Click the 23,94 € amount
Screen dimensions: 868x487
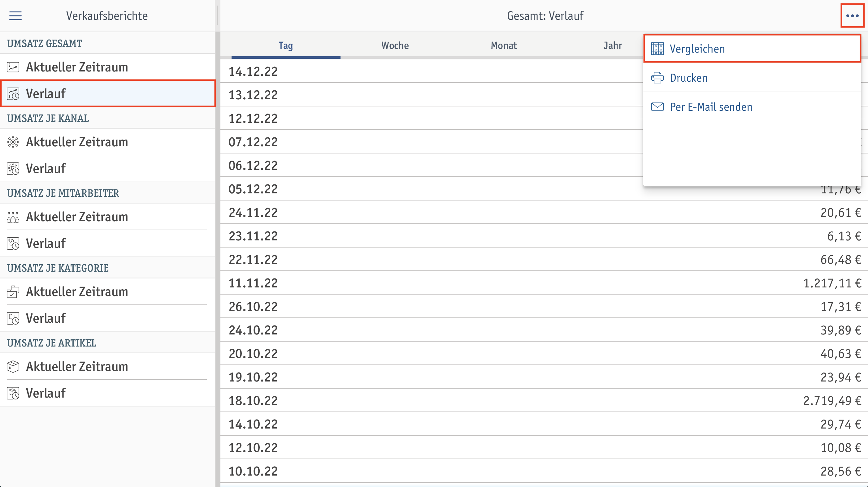(x=841, y=377)
